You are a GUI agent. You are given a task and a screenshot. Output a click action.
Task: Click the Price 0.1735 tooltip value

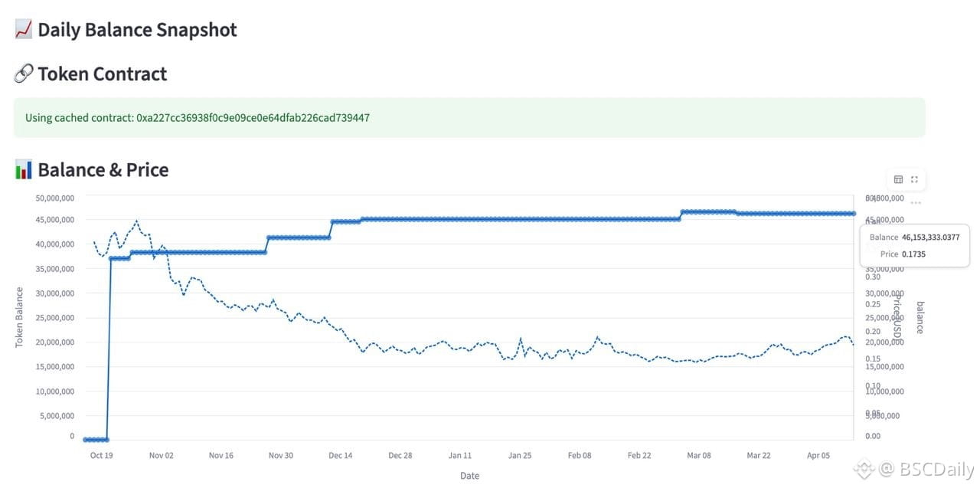tap(913, 254)
